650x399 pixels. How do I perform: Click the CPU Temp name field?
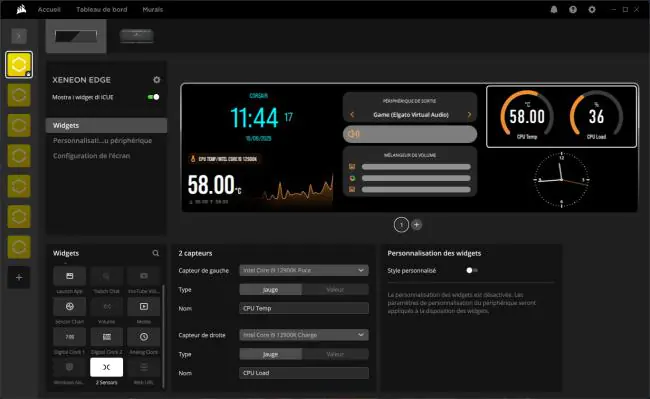pos(304,308)
